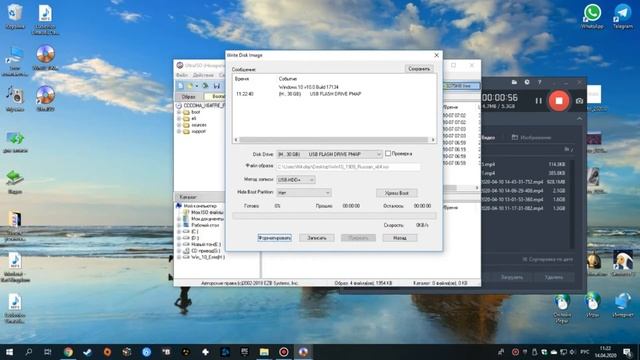
Task: Open the notification center icon on taskbar
Action: tap(627, 352)
